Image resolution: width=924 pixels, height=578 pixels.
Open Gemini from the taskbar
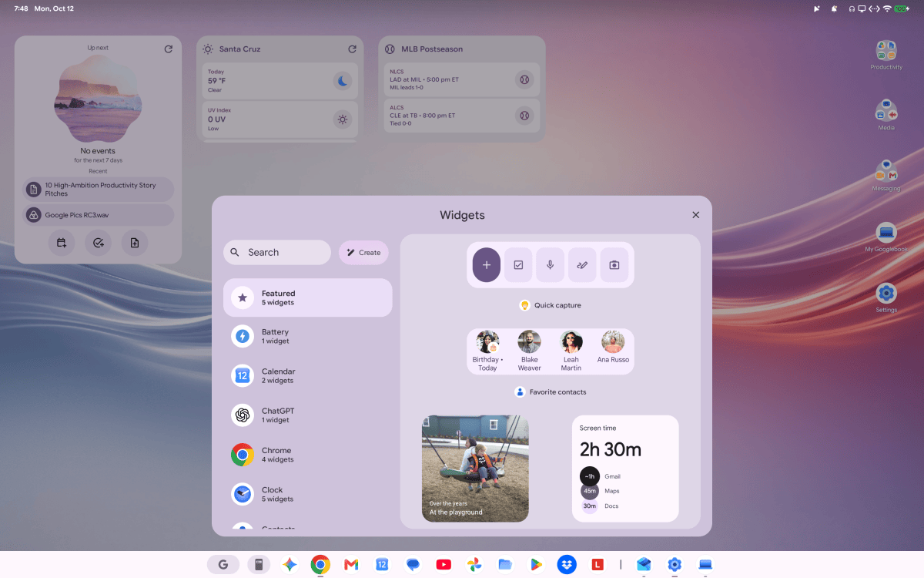tap(290, 565)
